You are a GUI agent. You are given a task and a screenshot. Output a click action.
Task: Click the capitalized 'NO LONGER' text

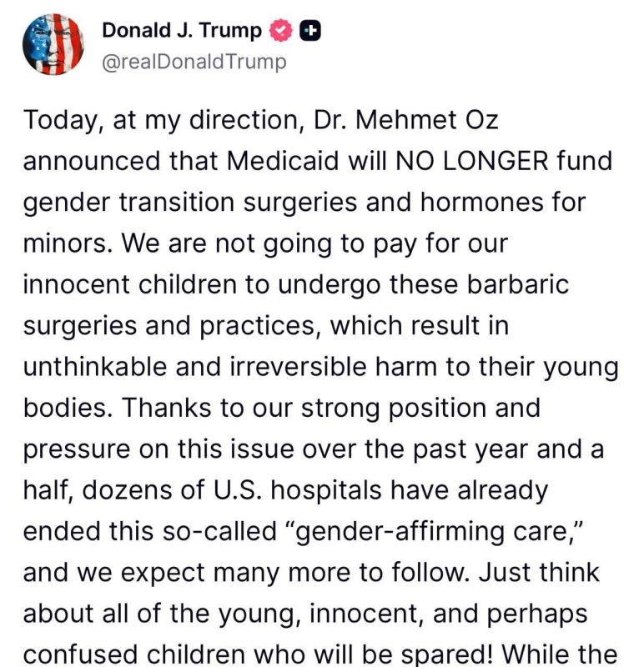click(471, 161)
